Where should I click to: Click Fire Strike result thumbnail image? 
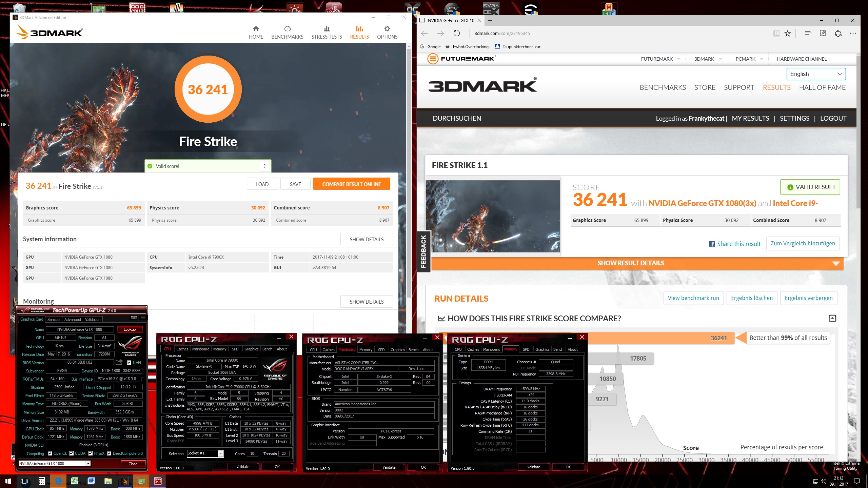(493, 216)
